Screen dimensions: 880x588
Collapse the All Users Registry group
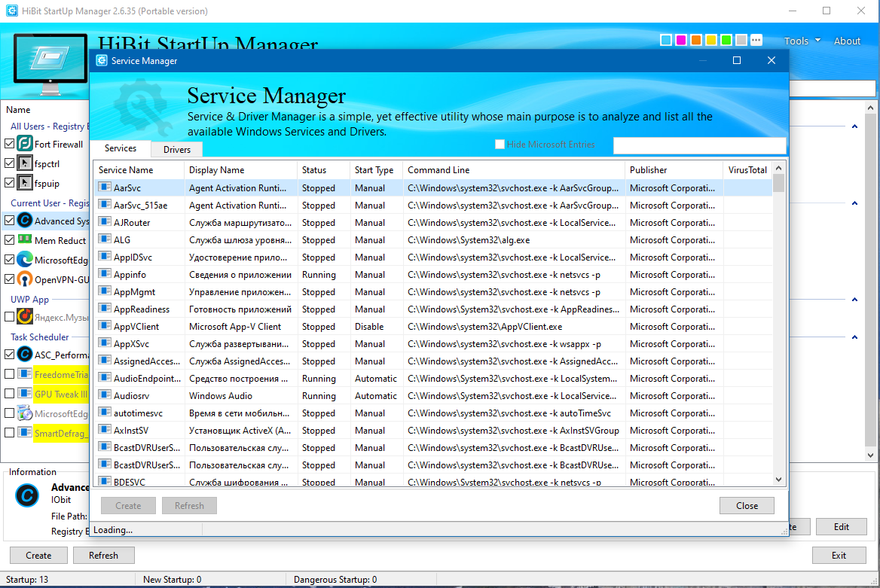point(854,126)
